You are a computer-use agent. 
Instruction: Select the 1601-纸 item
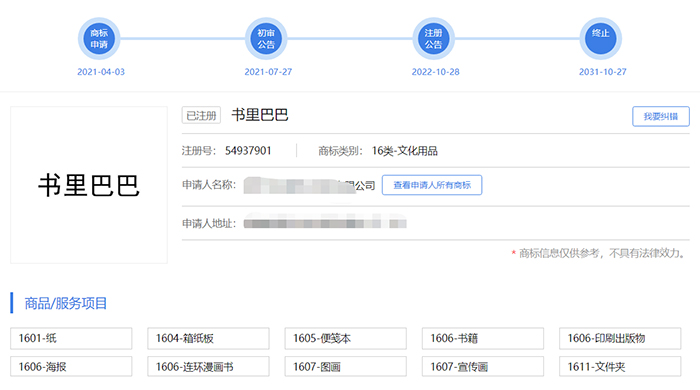[x=71, y=338]
